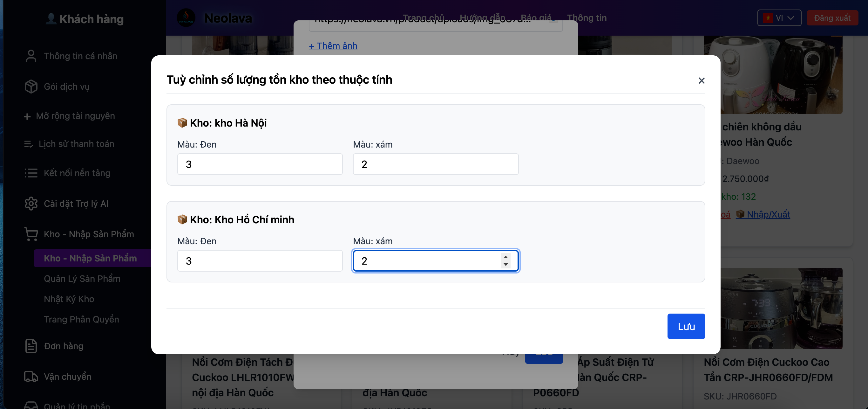Click the Thêm ảnh link
868x409 pixels.
tap(333, 46)
